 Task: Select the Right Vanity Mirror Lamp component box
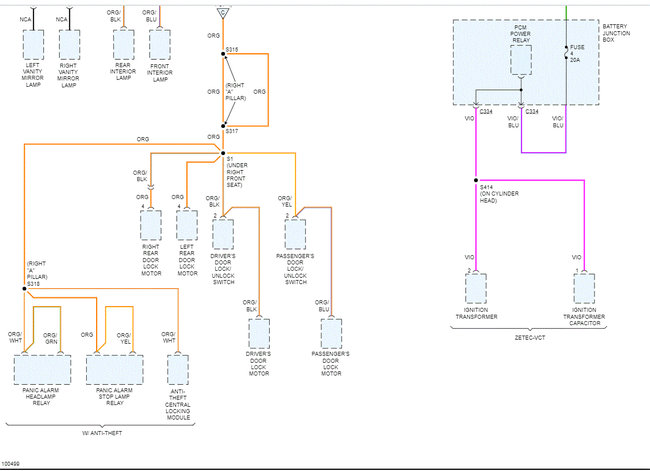point(69,44)
